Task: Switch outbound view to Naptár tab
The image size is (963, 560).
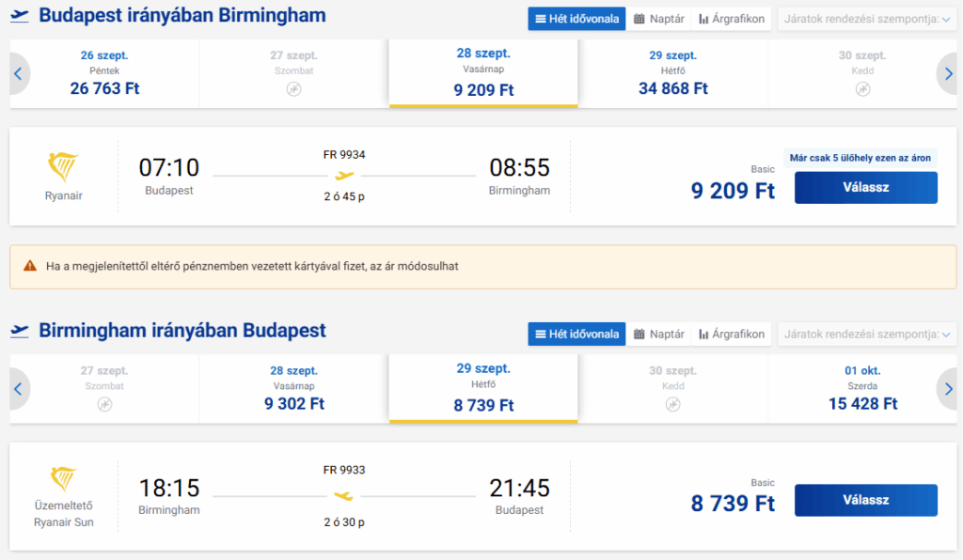Action: [659, 19]
